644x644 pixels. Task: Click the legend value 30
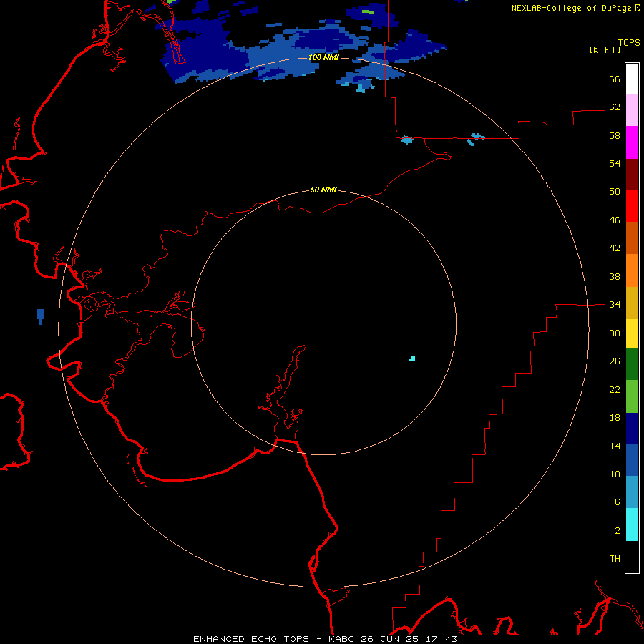point(615,333)
